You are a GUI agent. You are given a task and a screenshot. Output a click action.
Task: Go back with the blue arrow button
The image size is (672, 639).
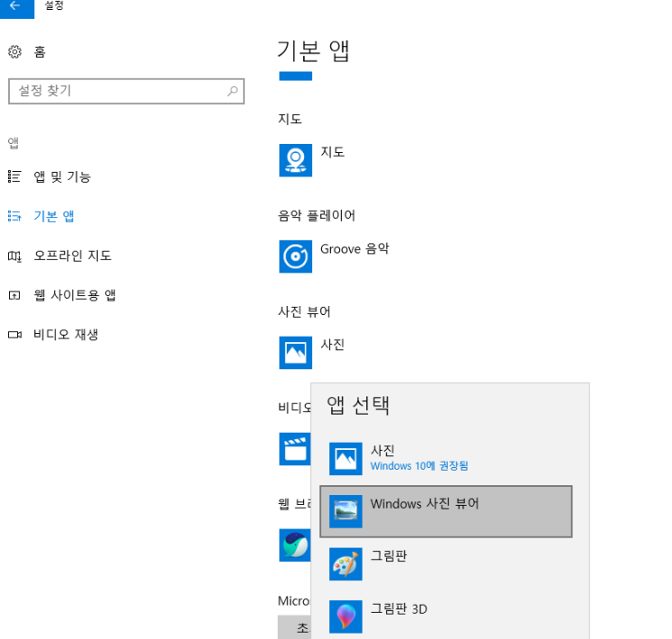pos(16,8)
